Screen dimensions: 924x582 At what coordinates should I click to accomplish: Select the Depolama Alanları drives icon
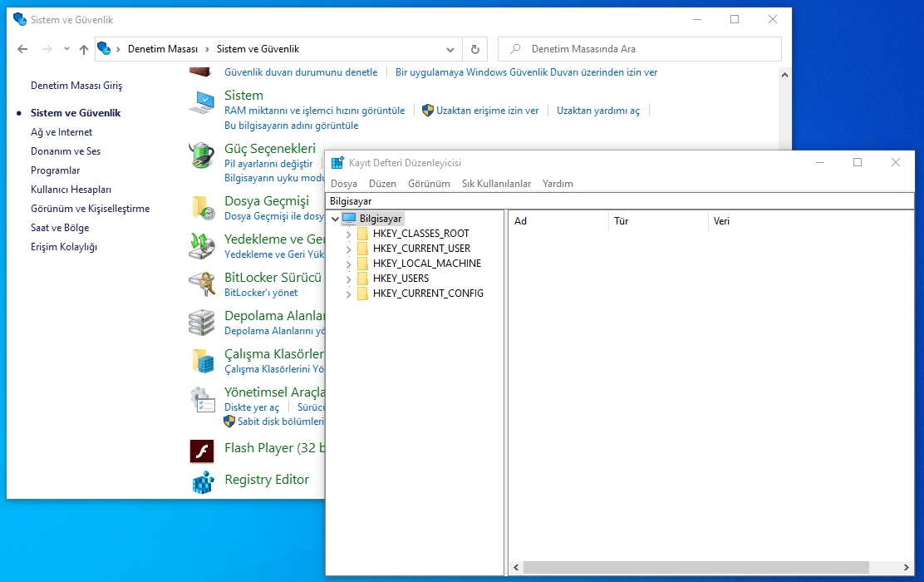[x=202, y=321]
